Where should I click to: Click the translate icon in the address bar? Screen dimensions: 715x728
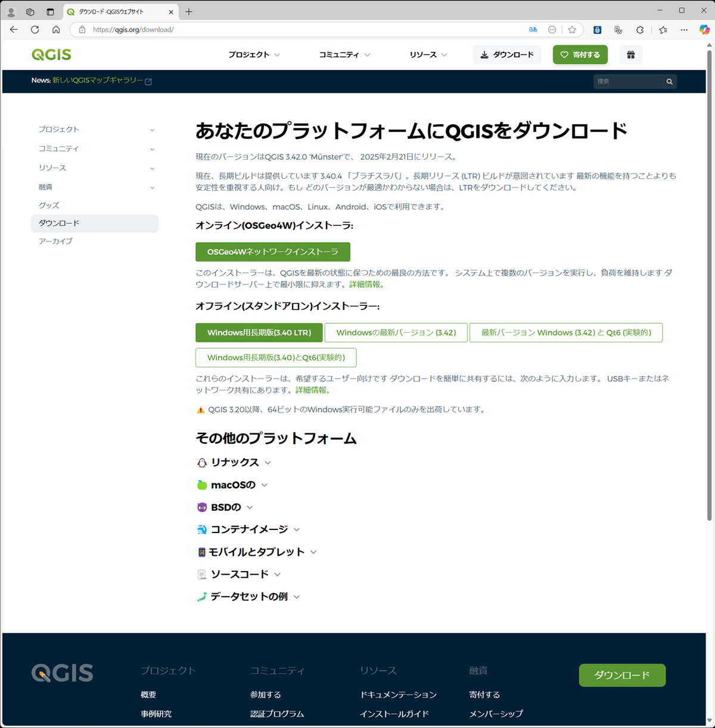[x=532, y=29]
